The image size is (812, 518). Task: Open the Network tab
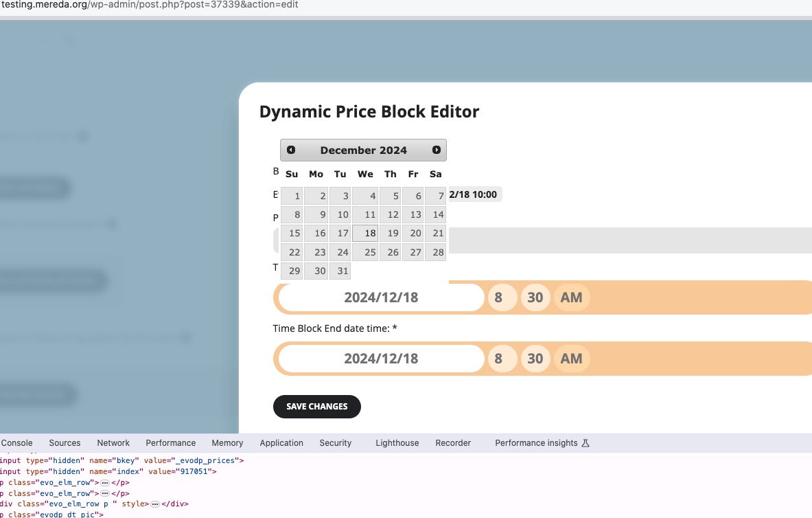pos(113,443)
